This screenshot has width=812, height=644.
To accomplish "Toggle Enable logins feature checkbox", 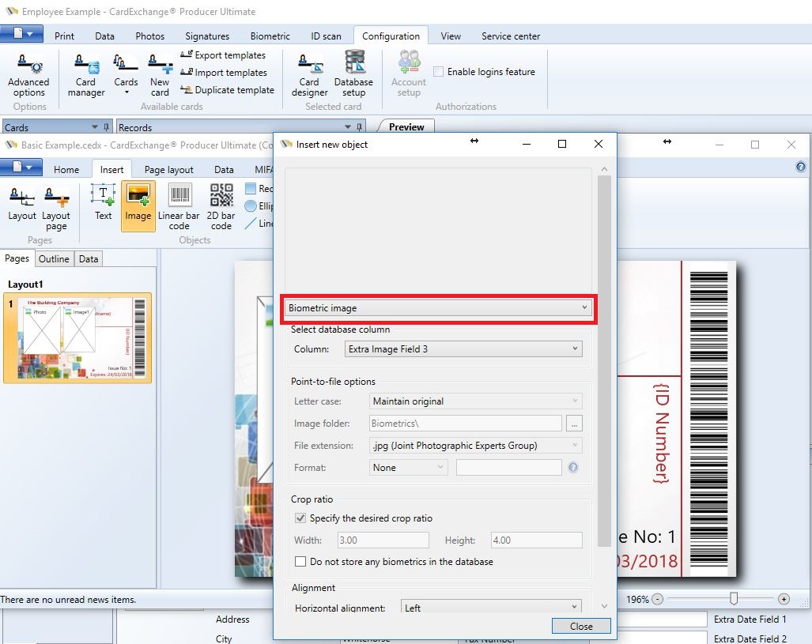I will coord(438,71).
